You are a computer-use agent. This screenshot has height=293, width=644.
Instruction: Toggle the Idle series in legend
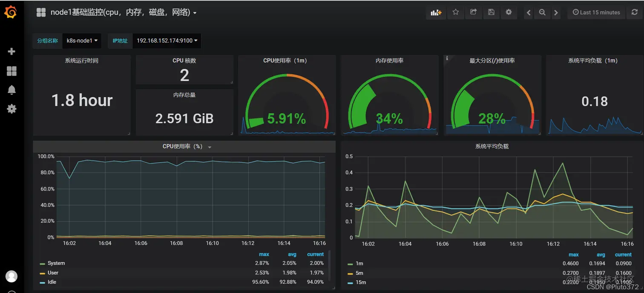(x=52, y=282)
